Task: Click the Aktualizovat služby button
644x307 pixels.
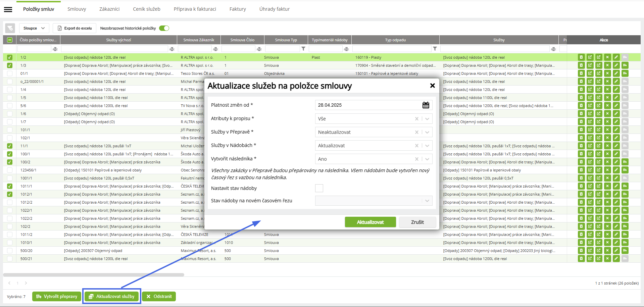Action: (x=111, y=297)
